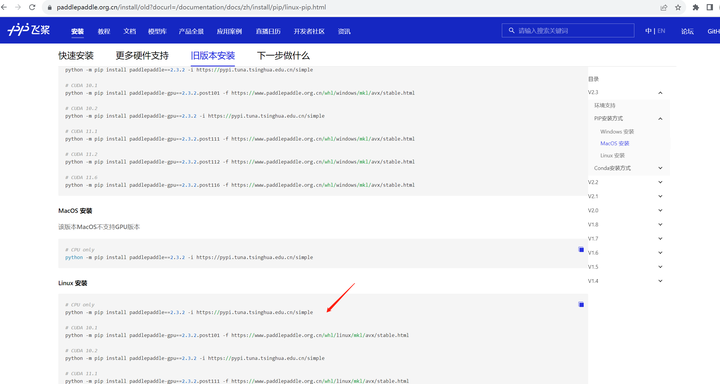Open the browser extensions puzzle icon
Viewport: 720px width, 384px height.
point(696,8)
